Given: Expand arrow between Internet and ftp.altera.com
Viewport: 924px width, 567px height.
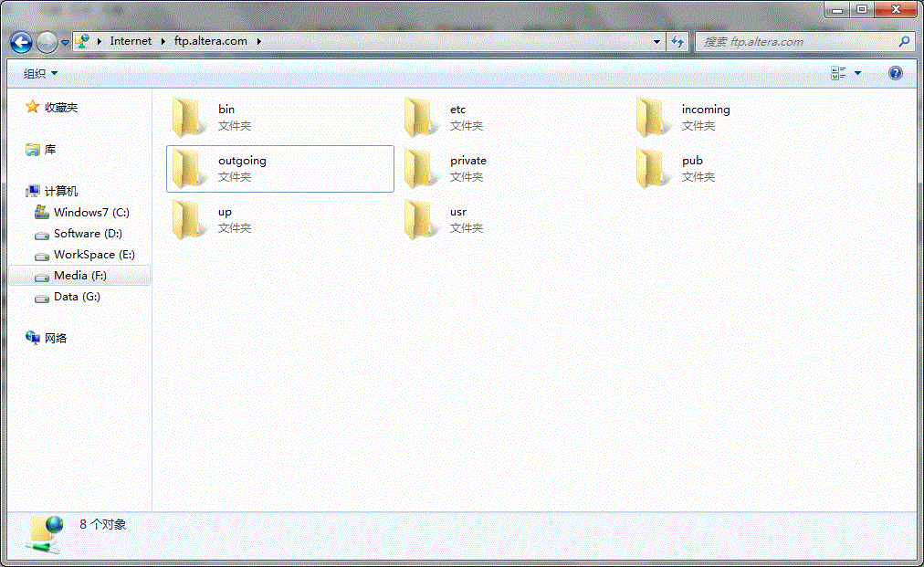Looking at the screenshot, I should point(163,41).
